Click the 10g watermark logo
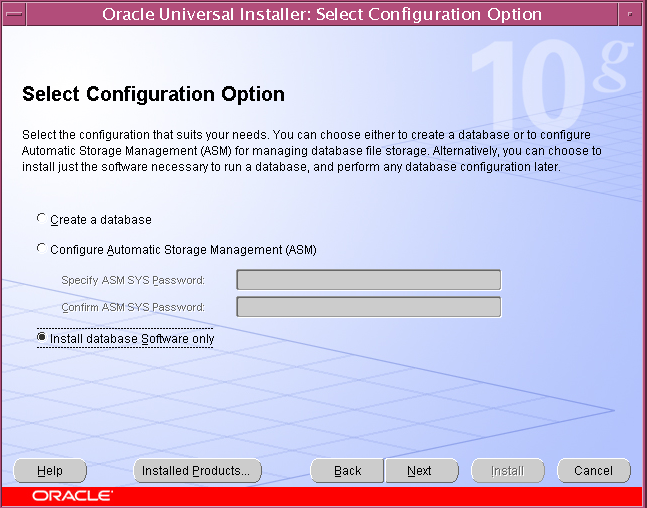 552,85
